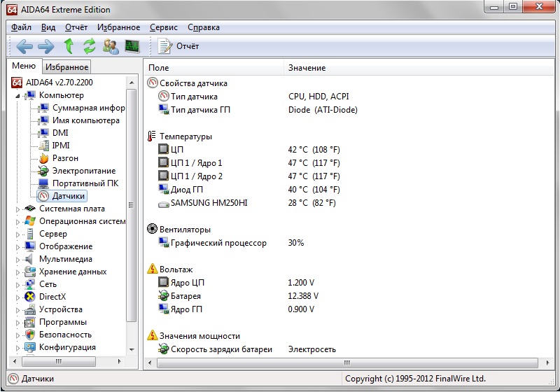This screenshot has height=392, width=560.
Task: Open the Вид menu
Action: pos(48,27)
